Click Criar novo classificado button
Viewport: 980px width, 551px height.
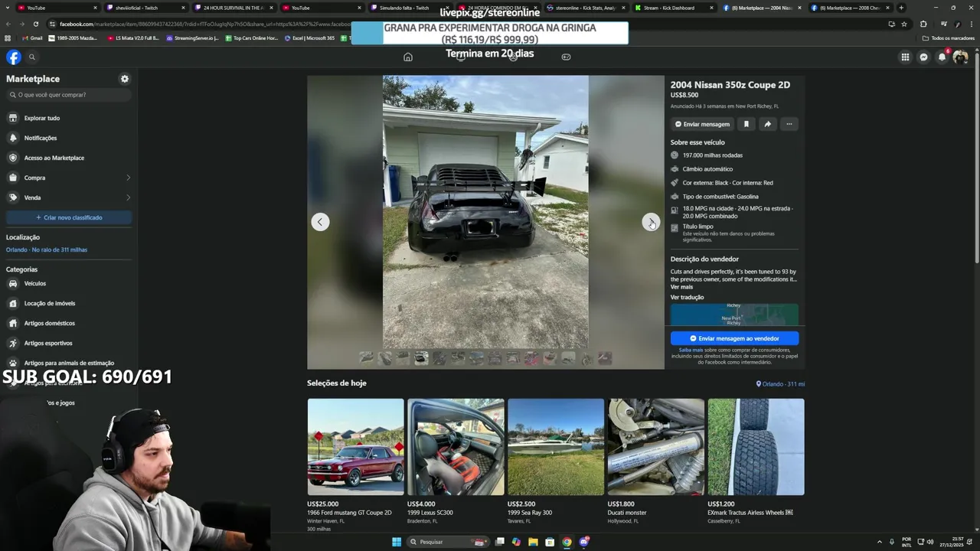69,217
